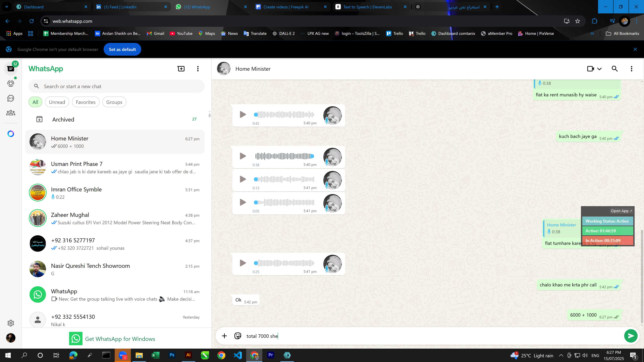Switch to the Dashboard browser tab

pos(52,7)
